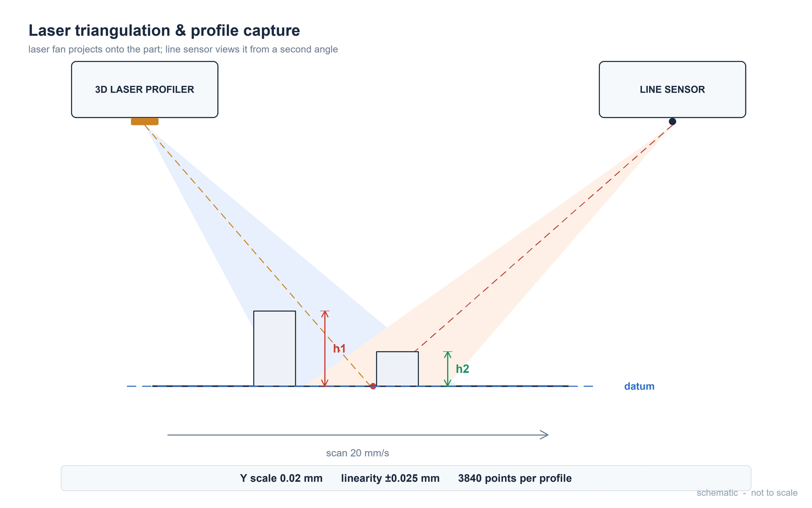Select the short rectangular block
The height and width of the screenshot is (508, 812).
397,369
